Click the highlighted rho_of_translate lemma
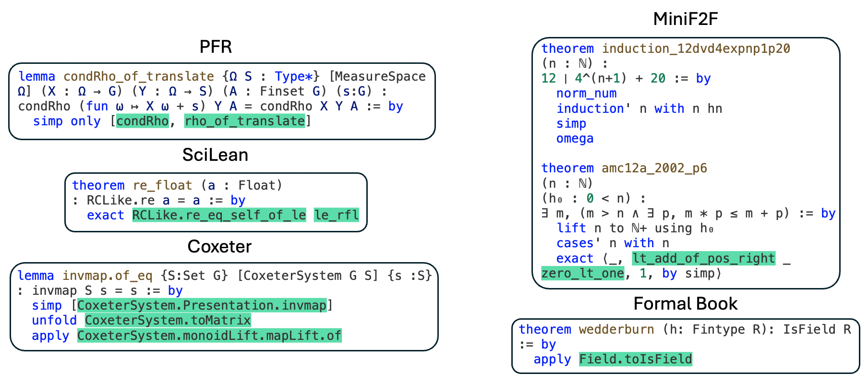 coord(244,121)
